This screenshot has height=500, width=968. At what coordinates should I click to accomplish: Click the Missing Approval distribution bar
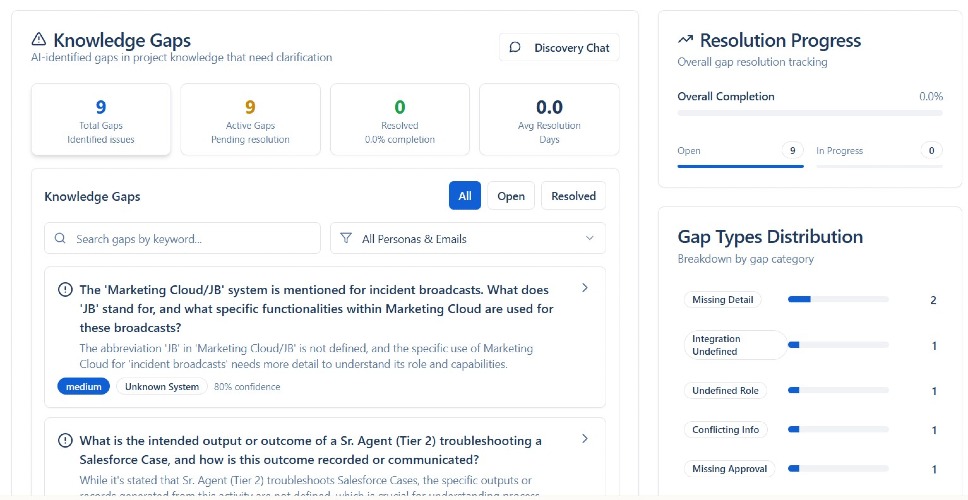838,469
